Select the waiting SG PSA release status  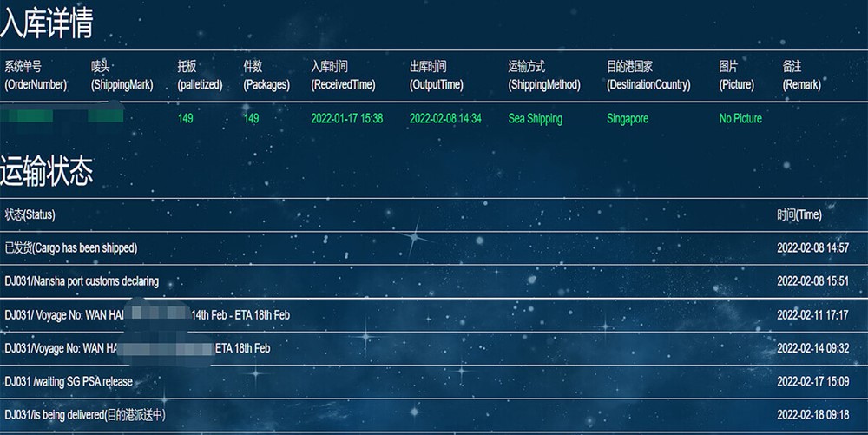click(x=69, y=381)
